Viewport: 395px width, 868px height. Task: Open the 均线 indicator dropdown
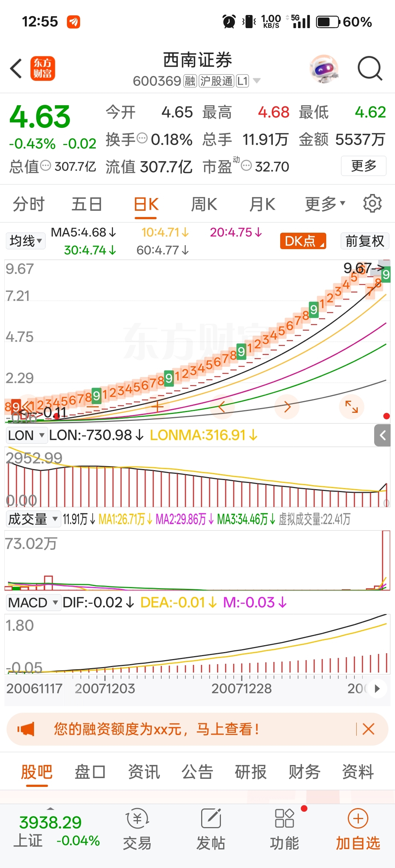(x=25, y=241)
